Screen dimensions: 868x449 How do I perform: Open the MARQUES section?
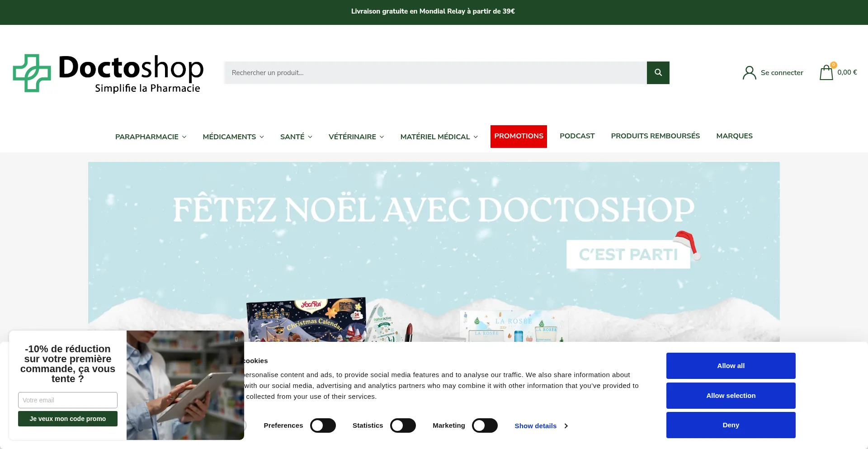pyautogui.click(x=734, y=136)
